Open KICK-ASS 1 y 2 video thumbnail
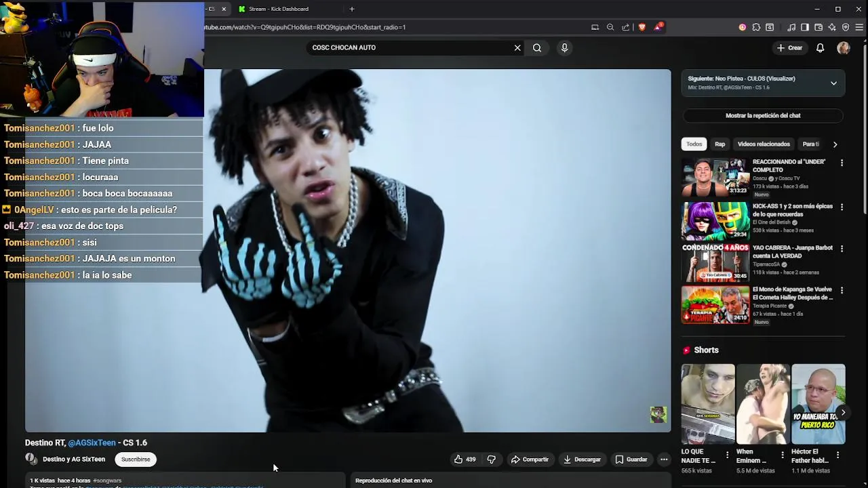868x488 pixels. tap(715, 220)
